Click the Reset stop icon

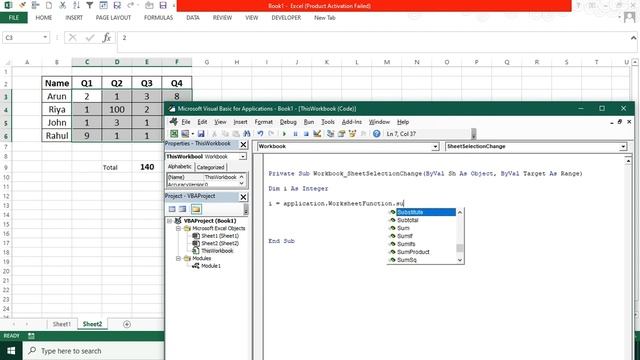tap(306, 133)
